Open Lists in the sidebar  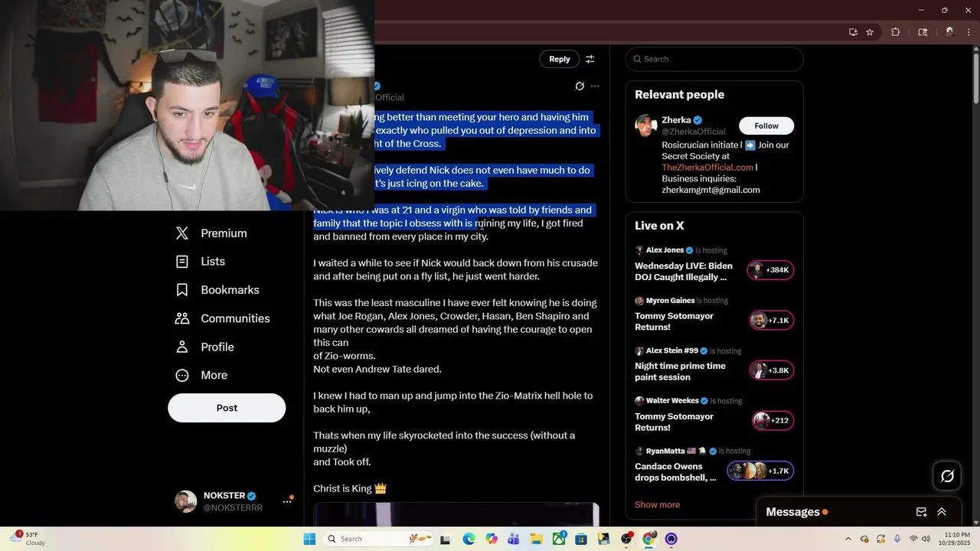[201, 262]
